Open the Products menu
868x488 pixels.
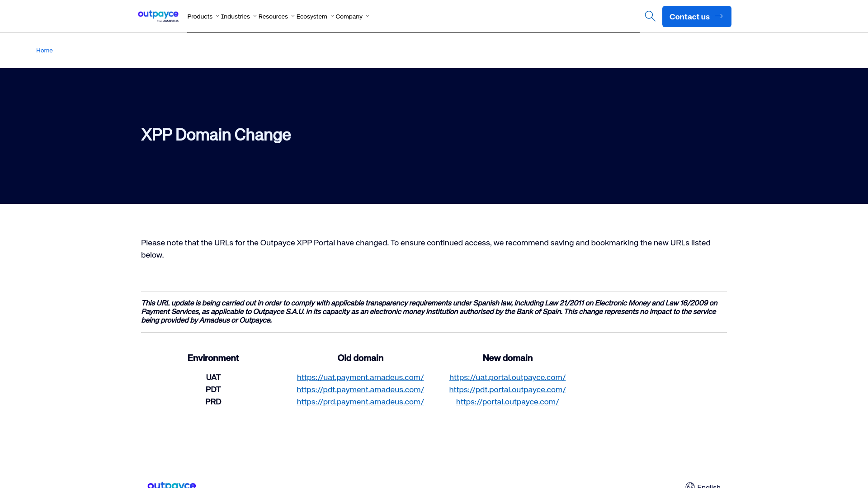(200, 16)
